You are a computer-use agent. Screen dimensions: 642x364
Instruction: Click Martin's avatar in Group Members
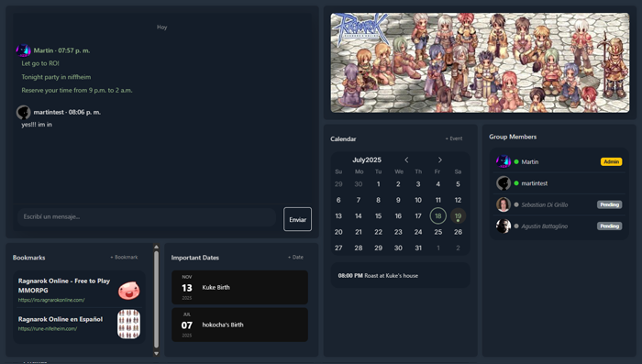point(504,161)
